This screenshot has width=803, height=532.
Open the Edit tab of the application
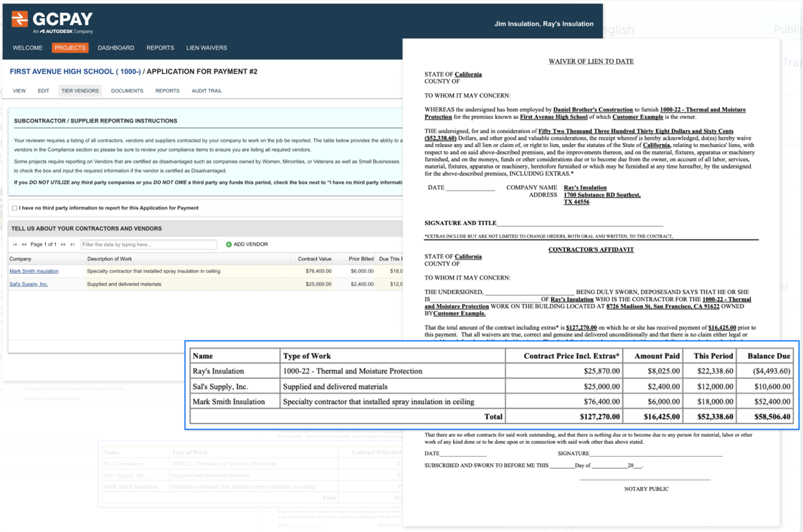click(x=44, y=91)
